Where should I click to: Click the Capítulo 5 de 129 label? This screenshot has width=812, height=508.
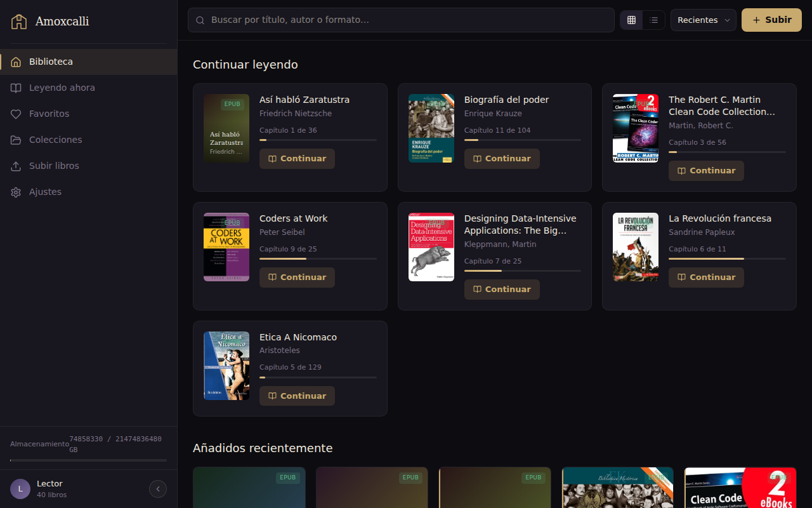tap(291, 367)
